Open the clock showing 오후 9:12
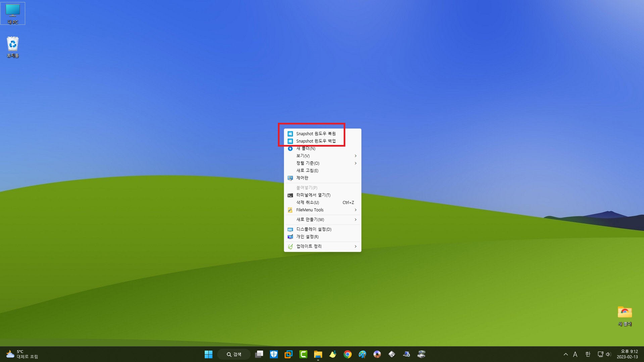This screenshot has height=362, width=644. tap(627, 354)
